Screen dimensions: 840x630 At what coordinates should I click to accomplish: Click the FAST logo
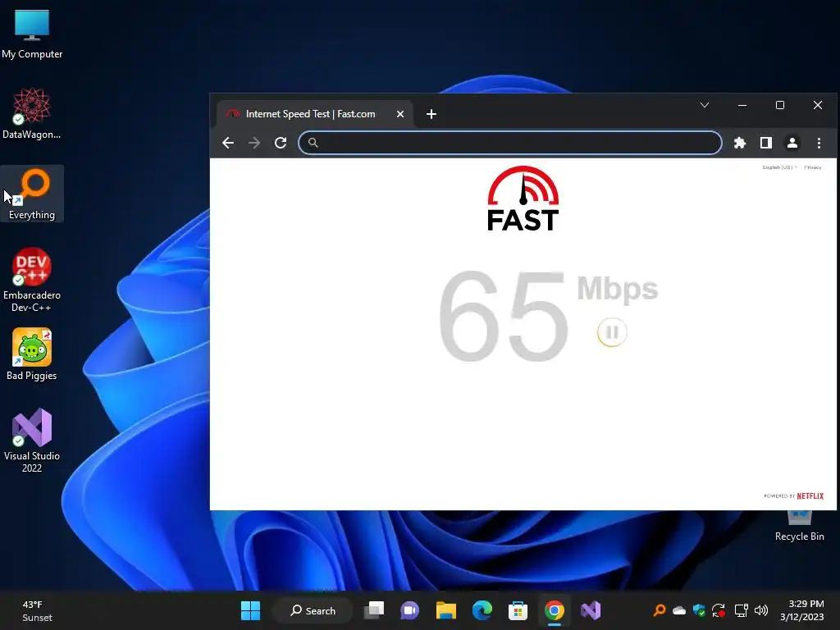(523, 199)
